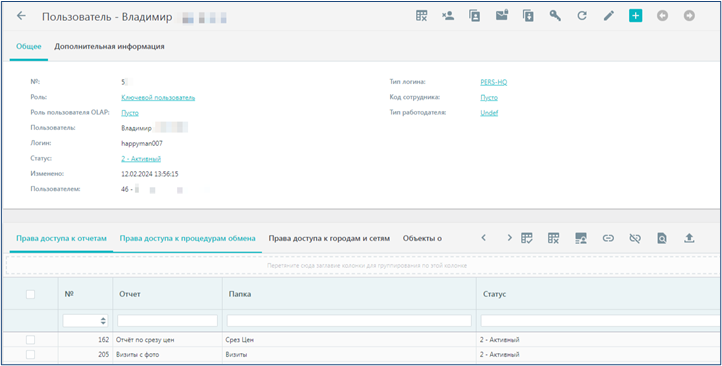Click the upload export icon
Viewport: 722px width, 366px height.
689,238
